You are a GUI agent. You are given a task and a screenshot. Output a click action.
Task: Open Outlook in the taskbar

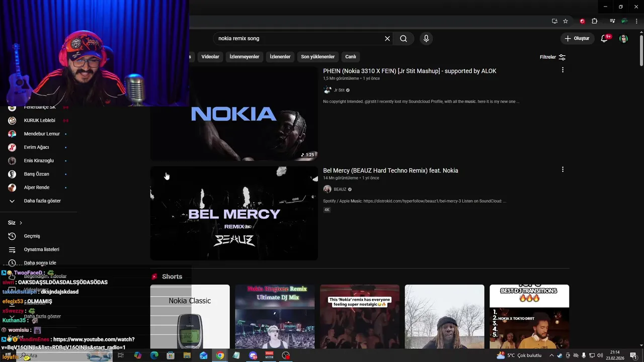point(203,355)
